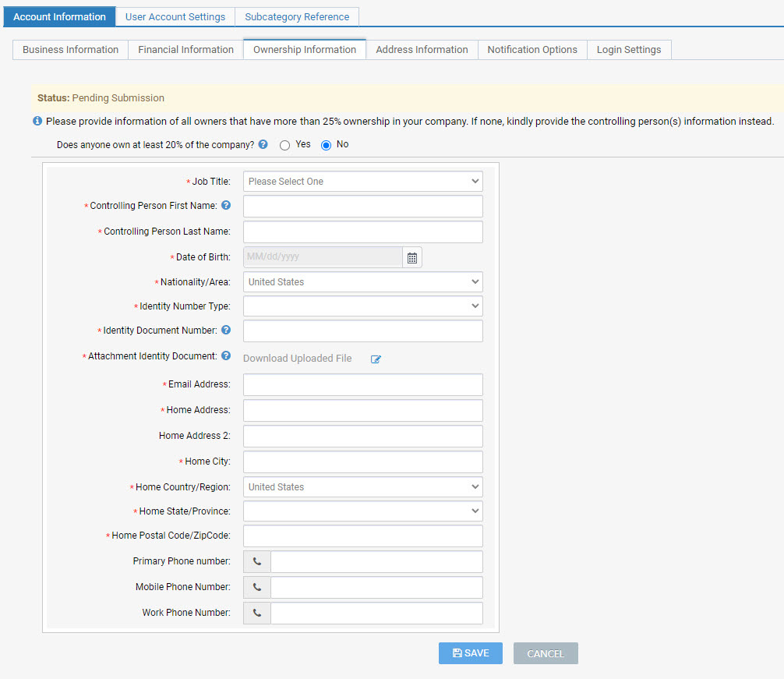The height and width of the screenshot is (679, 784).
Task: Click the SAVE button
Action: tap(470, 653)
